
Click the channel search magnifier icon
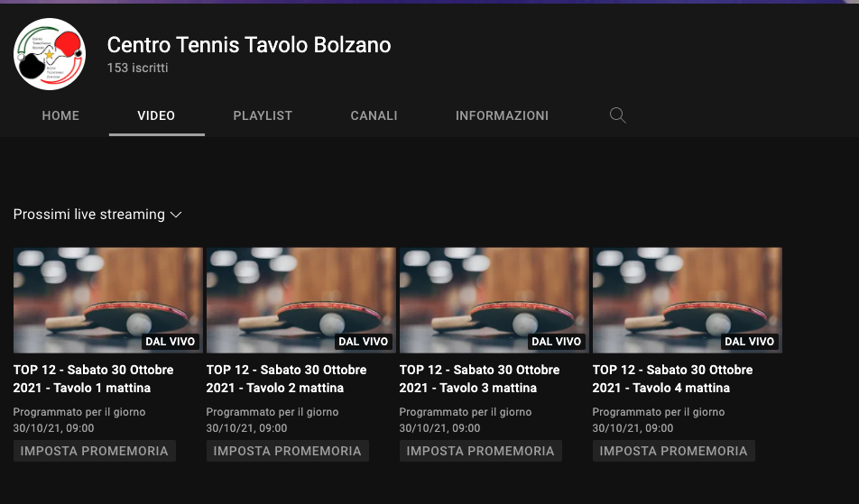(x=617, y=115)
